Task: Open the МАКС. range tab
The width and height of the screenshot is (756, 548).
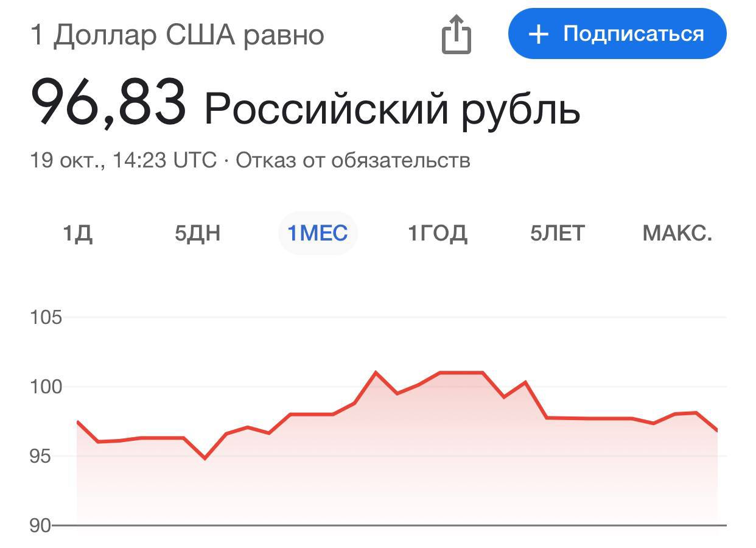Action: point(677,233)
